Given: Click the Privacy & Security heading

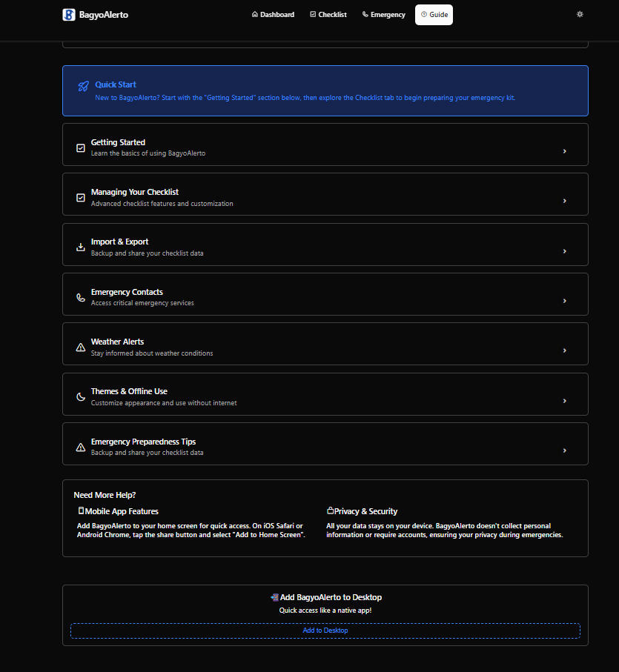Looking at the screenshot, I should (x=365, y=511).
